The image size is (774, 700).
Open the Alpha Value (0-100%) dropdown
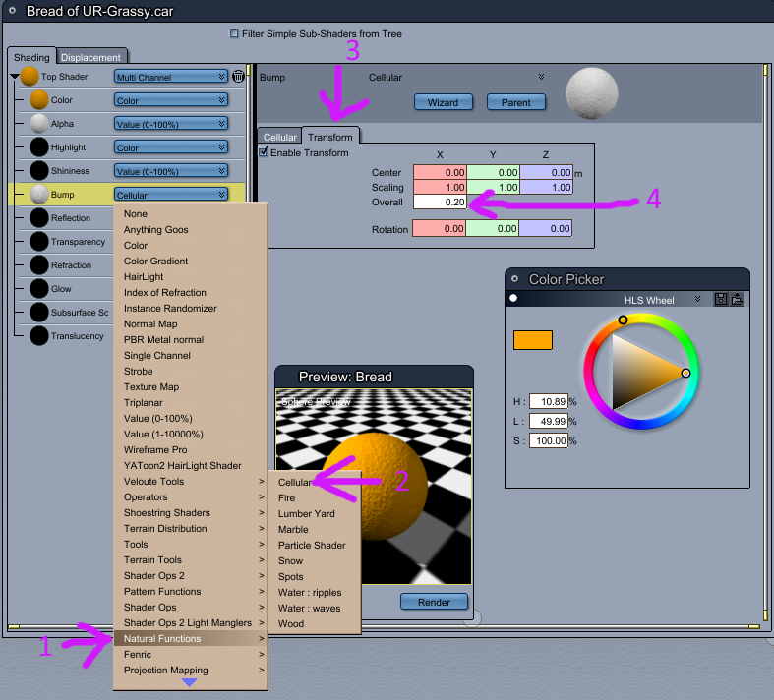tap(171, 124)
